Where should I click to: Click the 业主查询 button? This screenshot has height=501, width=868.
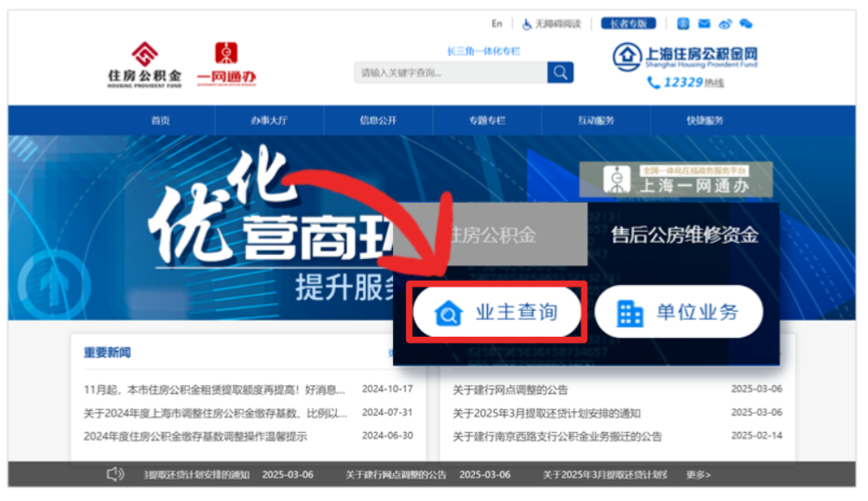497,313
